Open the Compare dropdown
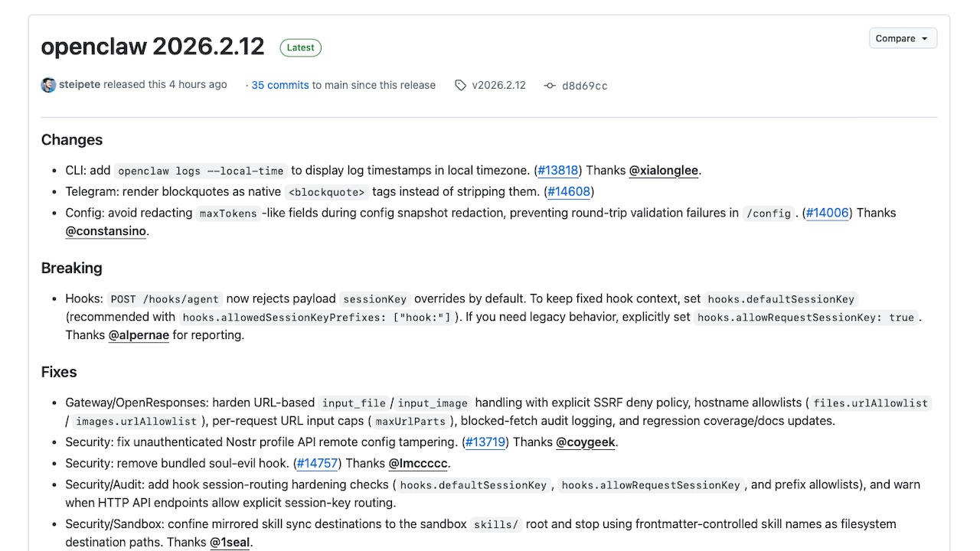Screen dimensions: 980x551 (x=902, y=37)
